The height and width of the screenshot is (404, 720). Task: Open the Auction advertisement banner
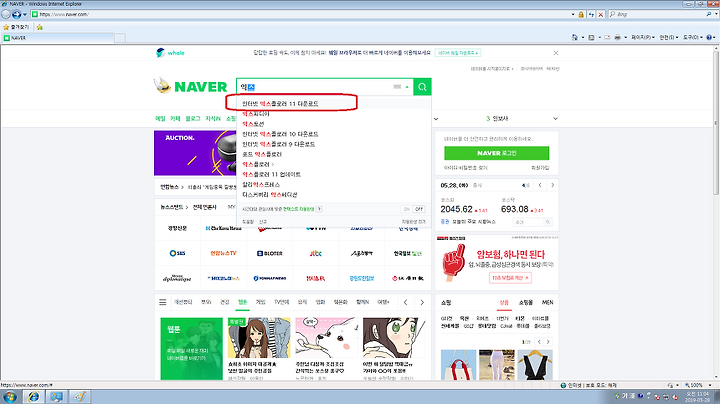[195, 153]
